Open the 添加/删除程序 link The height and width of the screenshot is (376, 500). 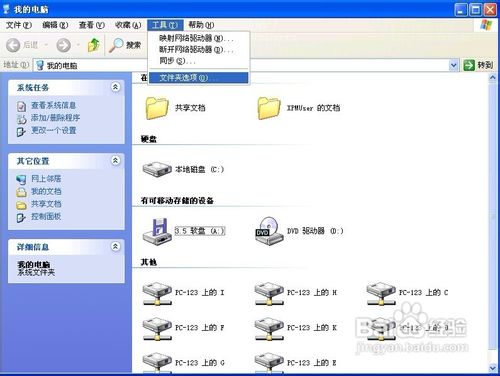coord(55,118)
